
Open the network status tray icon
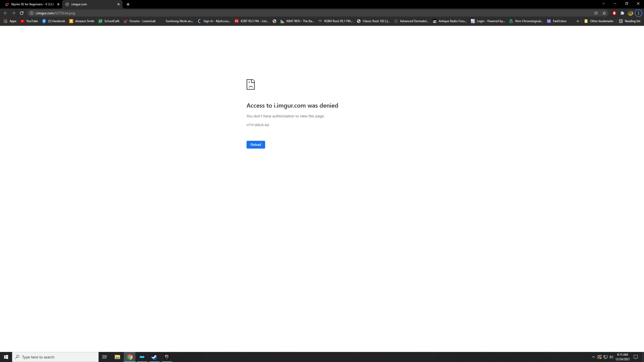click(605, 357)
